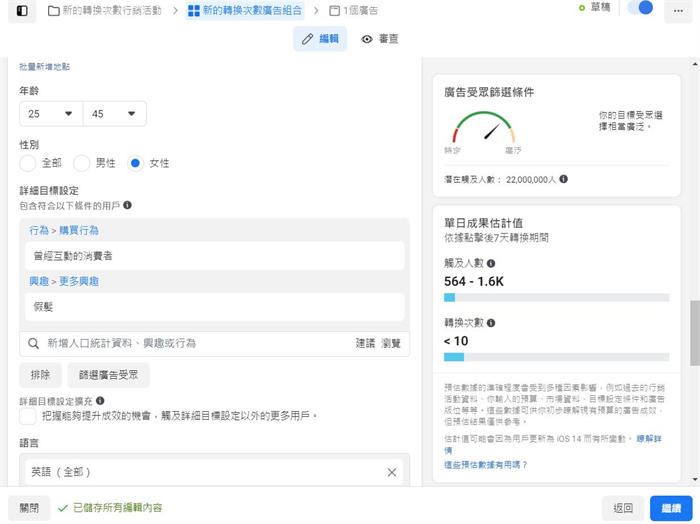Image resolution: width=700 pixels, height=524 pixels.
Task: Click the campaign folder icon in breadcrumb
Action: tap(53, 10)
